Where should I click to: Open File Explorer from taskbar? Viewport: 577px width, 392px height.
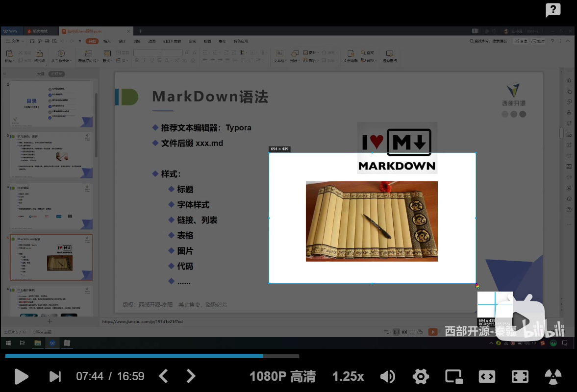[38, 343]
